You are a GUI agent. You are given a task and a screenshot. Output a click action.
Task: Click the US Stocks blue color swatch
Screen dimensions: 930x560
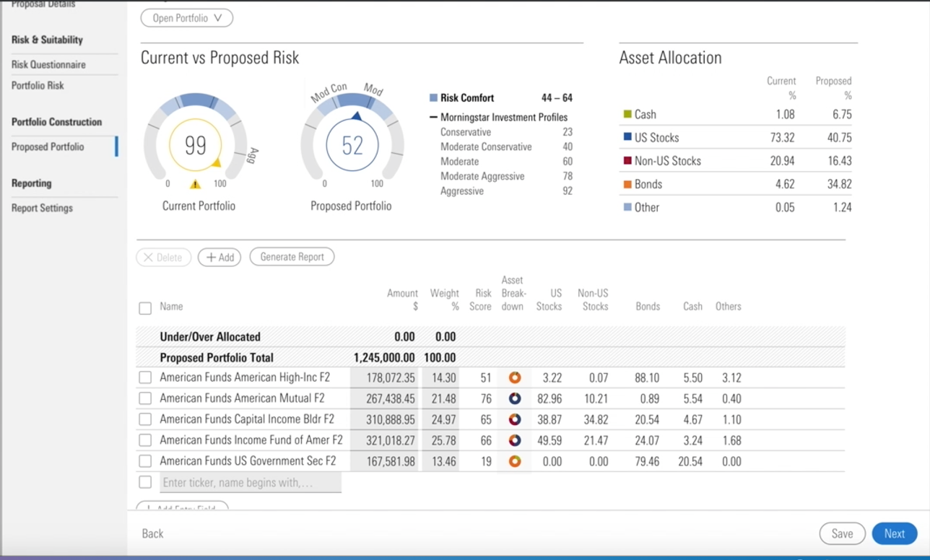point(628,137)
